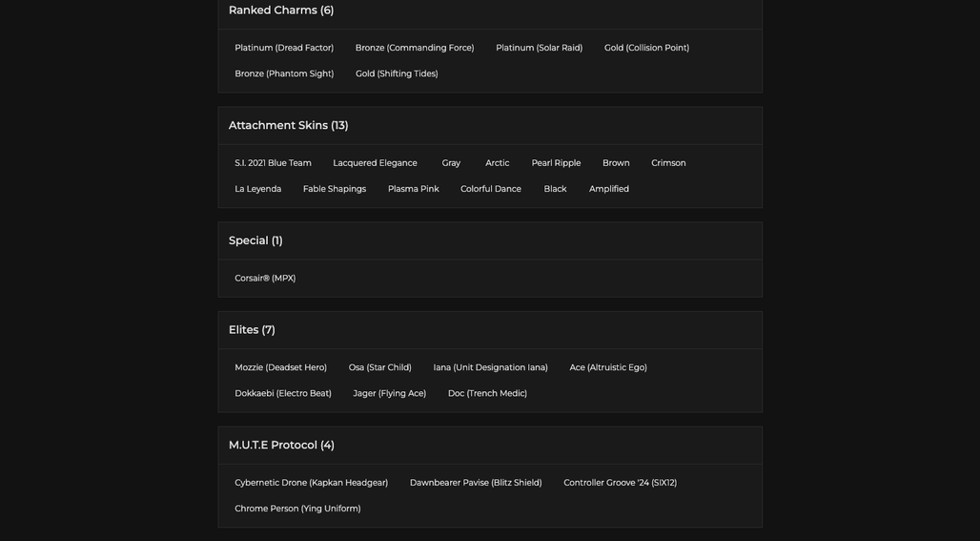Choose Gold (Collision Point) ranked charm
Screen dimensions: 980x541
(x=646, y=48)
